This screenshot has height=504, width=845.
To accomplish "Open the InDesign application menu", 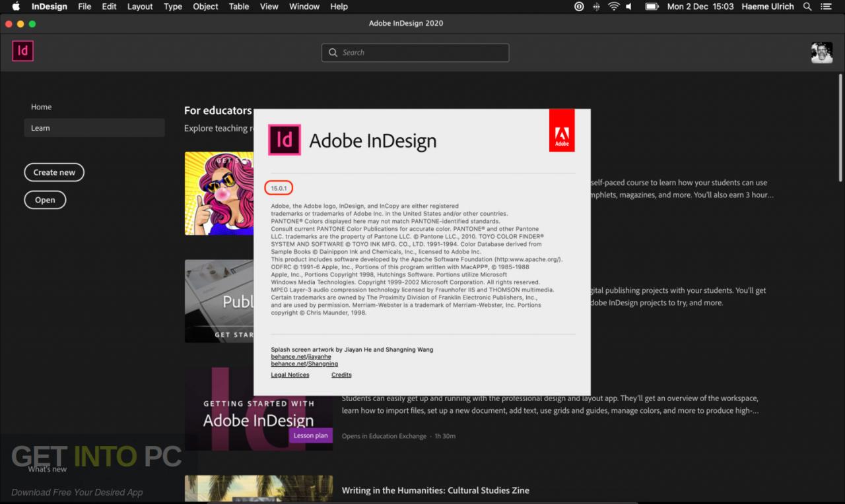I will pyautogui.click(x=50, y=7).
